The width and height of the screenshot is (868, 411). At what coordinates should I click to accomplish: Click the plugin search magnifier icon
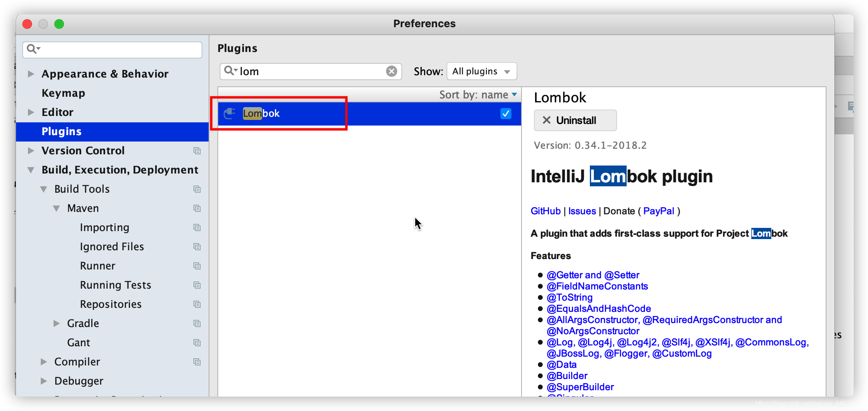[230, 71]
